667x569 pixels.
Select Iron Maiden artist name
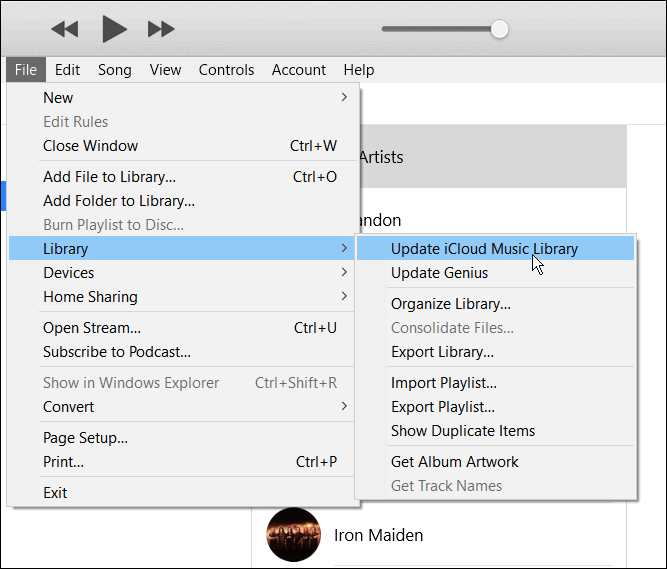[x=378, y=535]
